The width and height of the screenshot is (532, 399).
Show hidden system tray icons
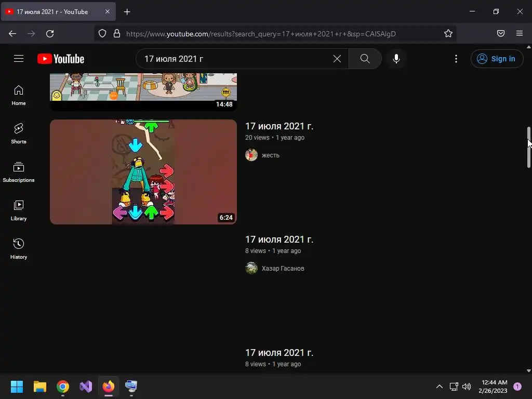coord(440,387)
